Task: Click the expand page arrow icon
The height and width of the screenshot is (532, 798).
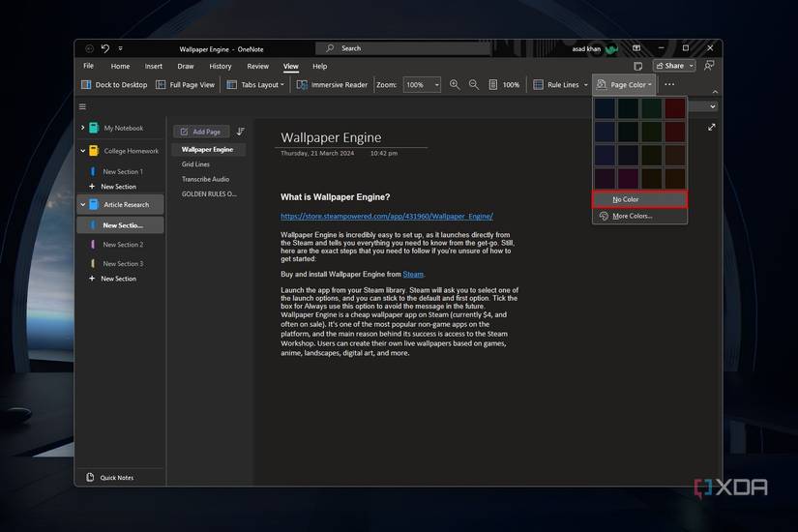Action: tap(712, 127)
